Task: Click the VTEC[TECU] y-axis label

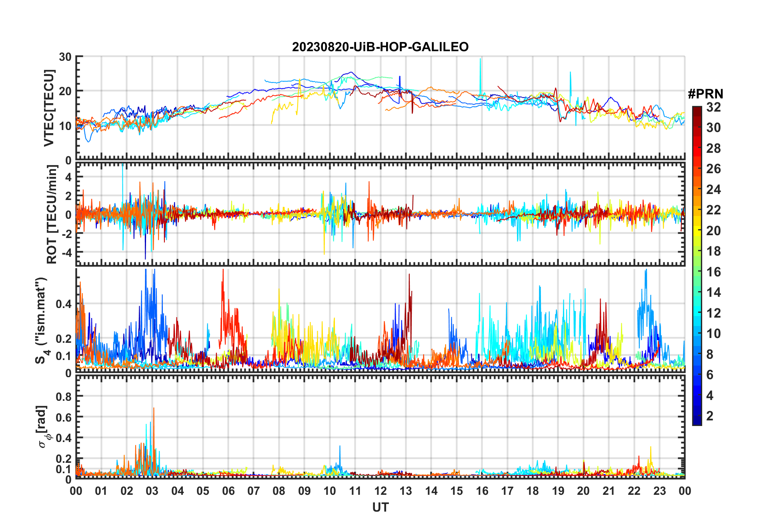Action: tap(49, 108)
